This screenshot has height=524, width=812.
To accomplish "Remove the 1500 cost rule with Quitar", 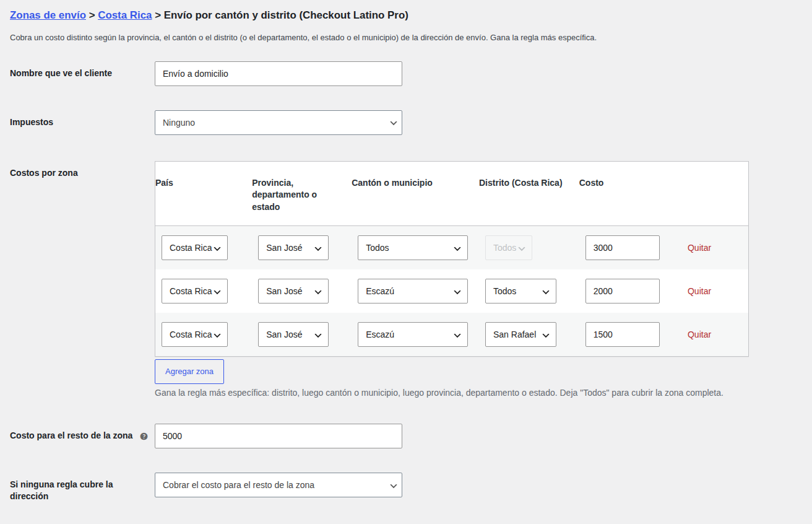I will (x=699, y=334).
